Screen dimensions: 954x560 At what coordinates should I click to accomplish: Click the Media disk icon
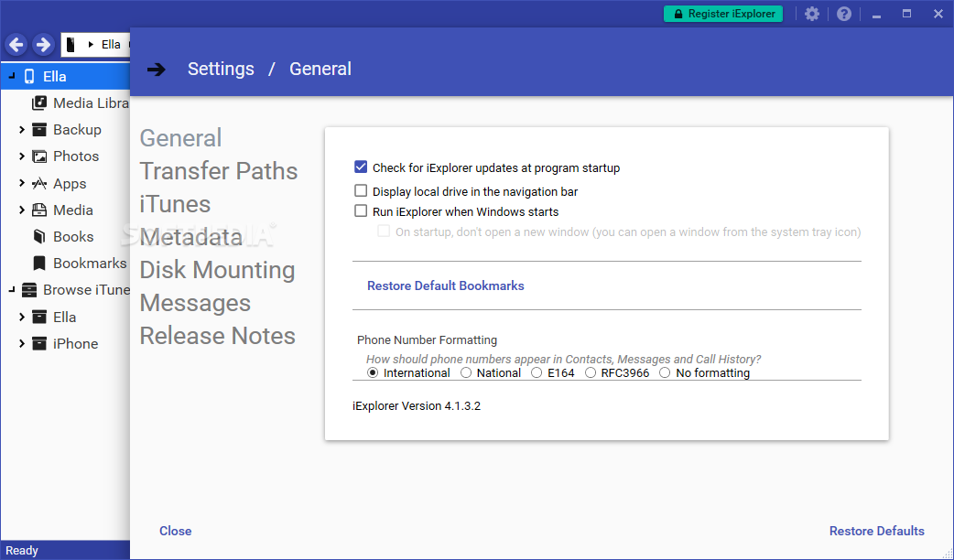(x=39, y=210)
